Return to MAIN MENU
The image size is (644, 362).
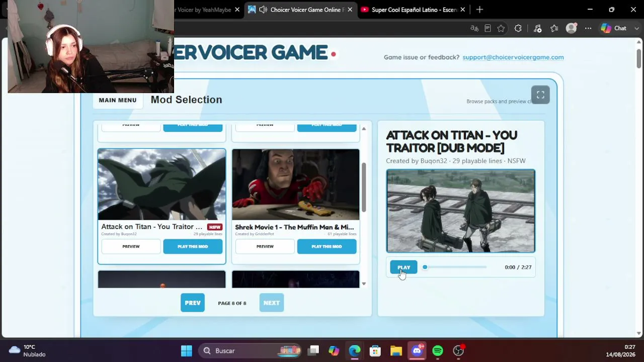pos(117,100)
